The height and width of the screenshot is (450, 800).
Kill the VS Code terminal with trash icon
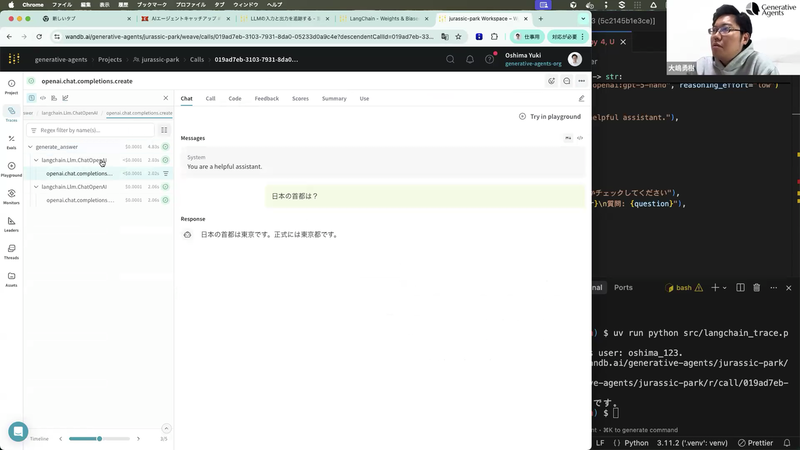[x=757, y=288]
